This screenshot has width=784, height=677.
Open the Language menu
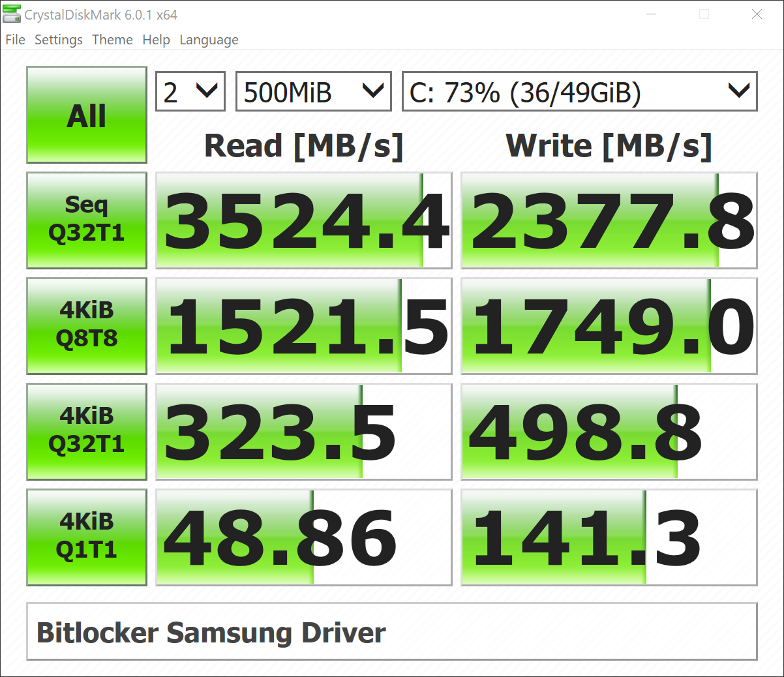tap(209, 40)
